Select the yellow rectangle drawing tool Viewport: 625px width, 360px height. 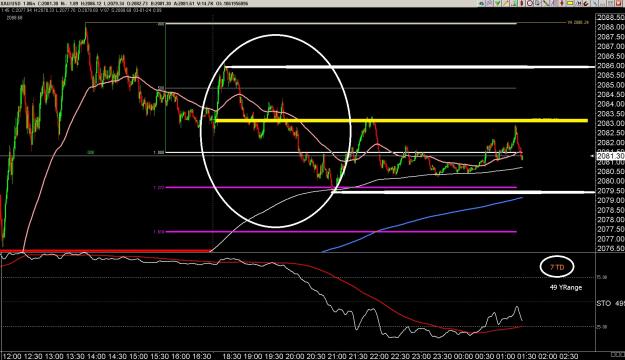coord(570,3)
